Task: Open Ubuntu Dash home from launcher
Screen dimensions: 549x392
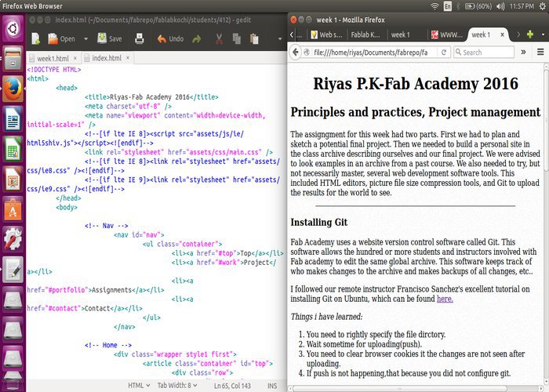Action: [x=13, y=28]
